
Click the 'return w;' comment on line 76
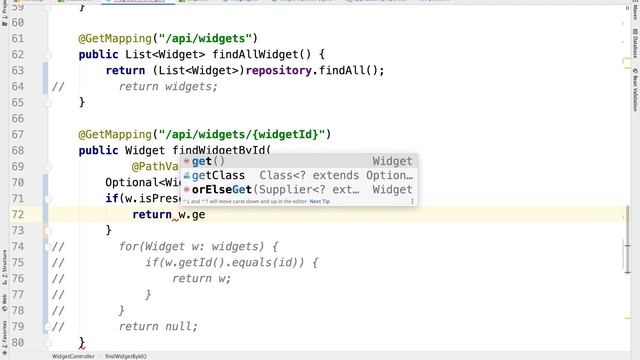202,278
